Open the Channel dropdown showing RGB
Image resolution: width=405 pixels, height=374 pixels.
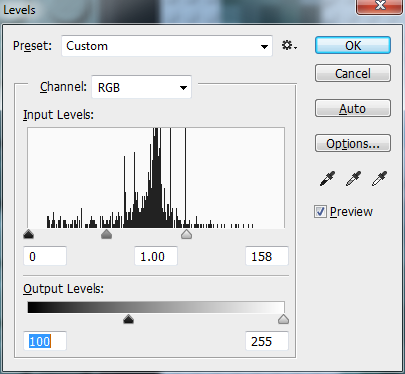142,87
